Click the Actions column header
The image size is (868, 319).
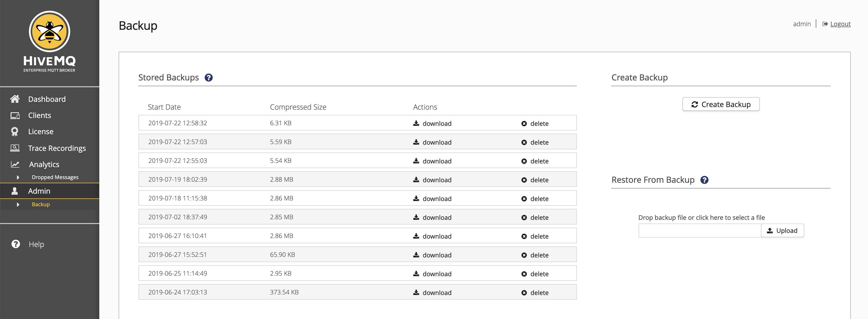pyautogui.click(x=425, y=107)
